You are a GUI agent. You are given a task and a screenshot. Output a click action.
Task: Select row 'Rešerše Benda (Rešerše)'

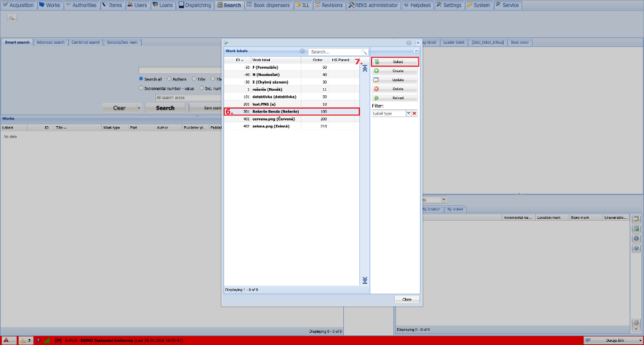[291, 111]
